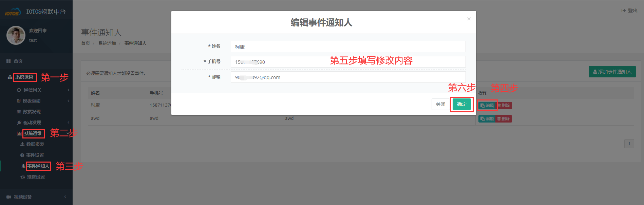Click the 模板驱动 icon
644x205 pixels.
click(19, 101)
